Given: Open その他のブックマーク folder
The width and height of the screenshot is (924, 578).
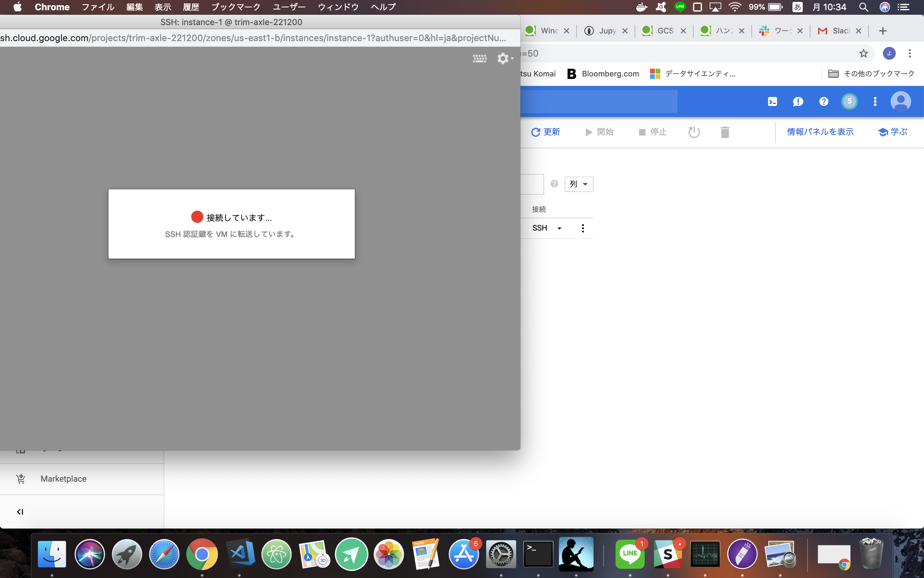Looking at the screenshot, I should [871, 74].
